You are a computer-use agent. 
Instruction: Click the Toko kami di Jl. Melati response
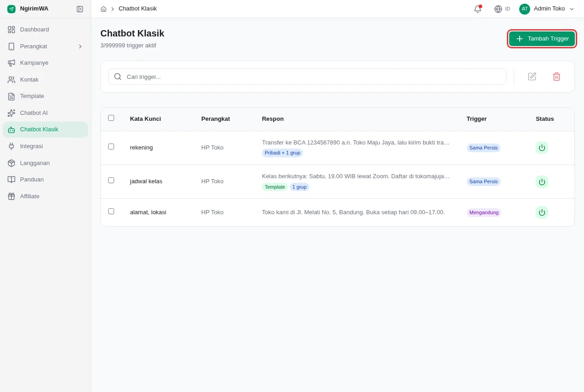[x=353, y=212]
